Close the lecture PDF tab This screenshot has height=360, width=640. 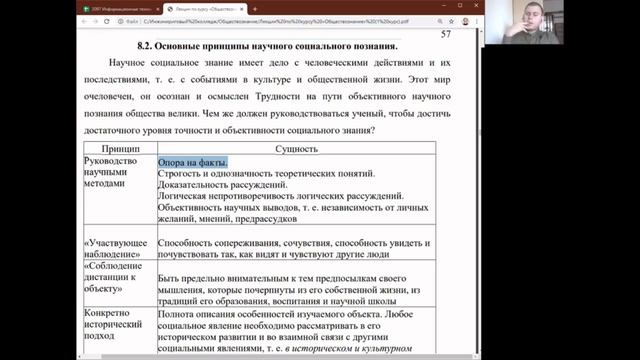tap(242, 9)
